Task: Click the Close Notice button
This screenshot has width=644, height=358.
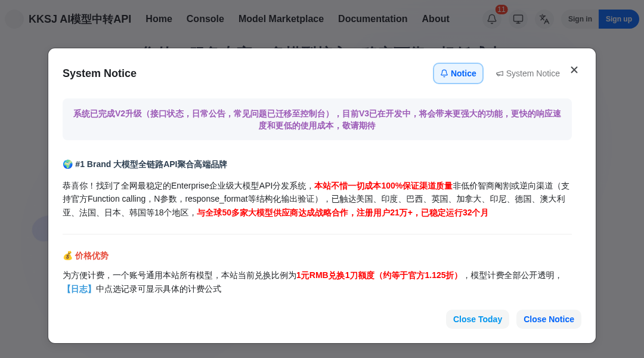Action: tap(549, 319)
